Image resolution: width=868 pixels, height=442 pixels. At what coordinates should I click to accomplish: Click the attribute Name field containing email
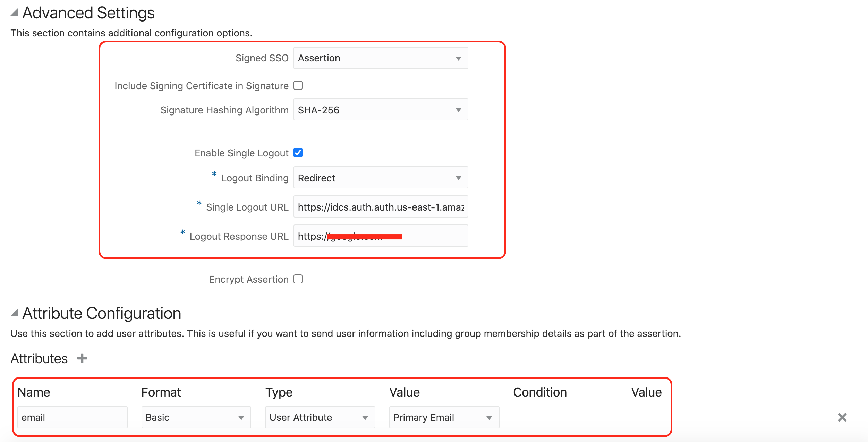[72, 417]
